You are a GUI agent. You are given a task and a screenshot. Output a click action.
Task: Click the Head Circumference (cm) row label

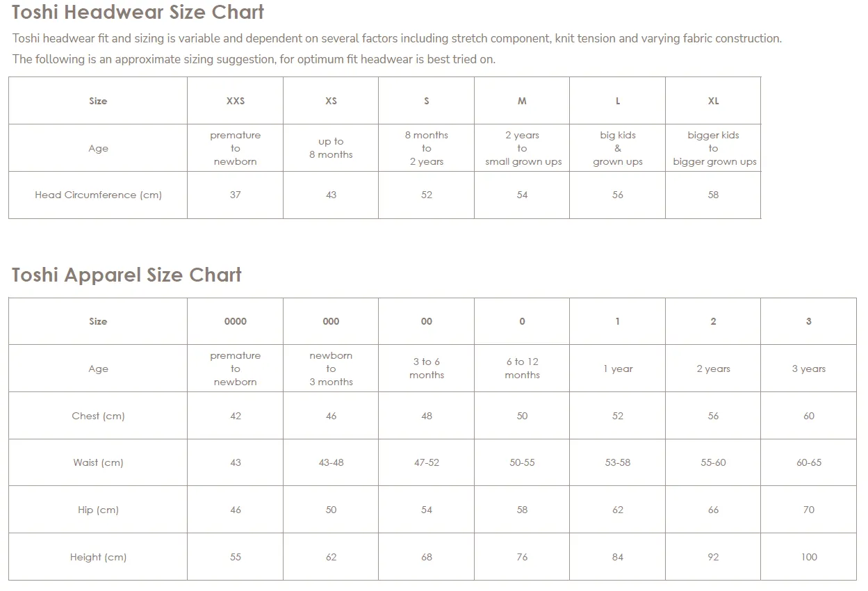pyautogui.click(x=98, y=195)
